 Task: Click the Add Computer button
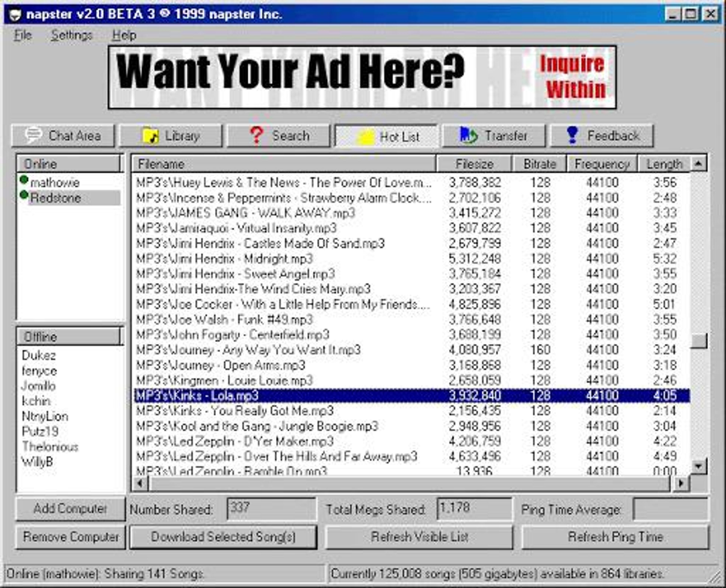[70, 509]
